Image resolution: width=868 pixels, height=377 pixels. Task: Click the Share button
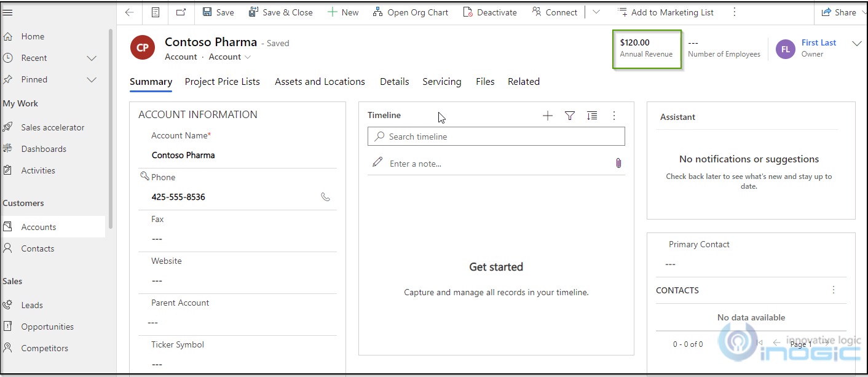tap(839, 12)
